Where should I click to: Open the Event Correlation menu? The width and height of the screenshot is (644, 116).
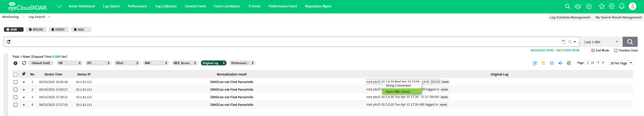pos(227,6)
